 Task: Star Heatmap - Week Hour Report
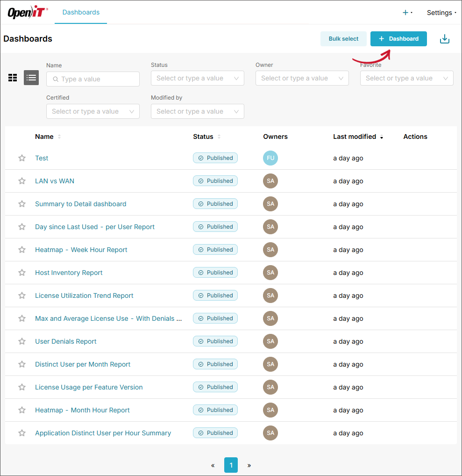point(22,250)
